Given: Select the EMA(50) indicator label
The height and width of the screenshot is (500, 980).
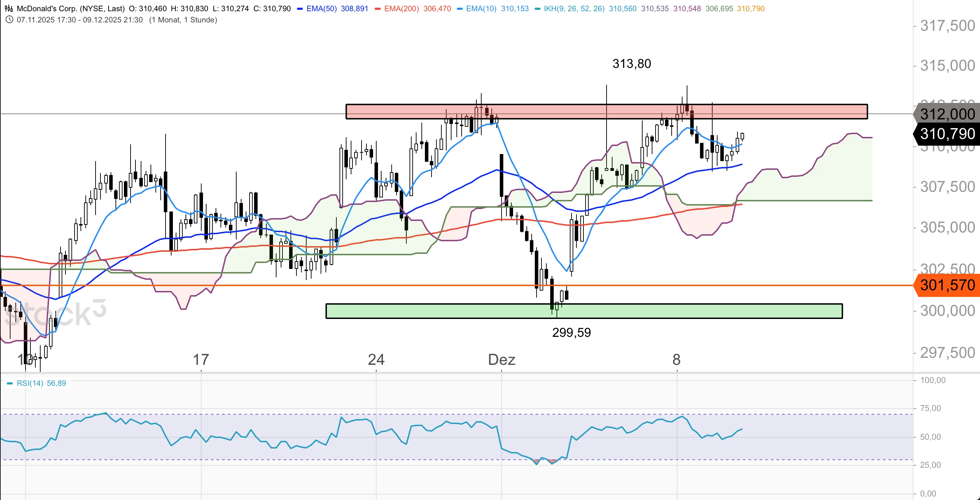Looking at the screenshot, I should 321,8.
